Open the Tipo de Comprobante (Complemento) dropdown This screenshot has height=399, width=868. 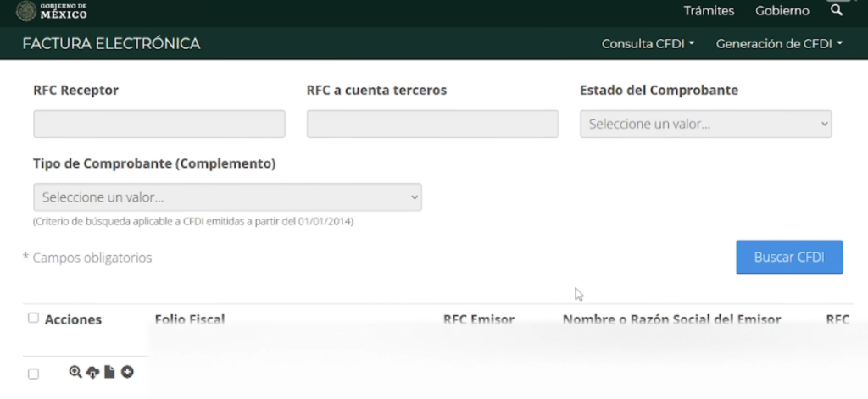(x=227, y=197)
